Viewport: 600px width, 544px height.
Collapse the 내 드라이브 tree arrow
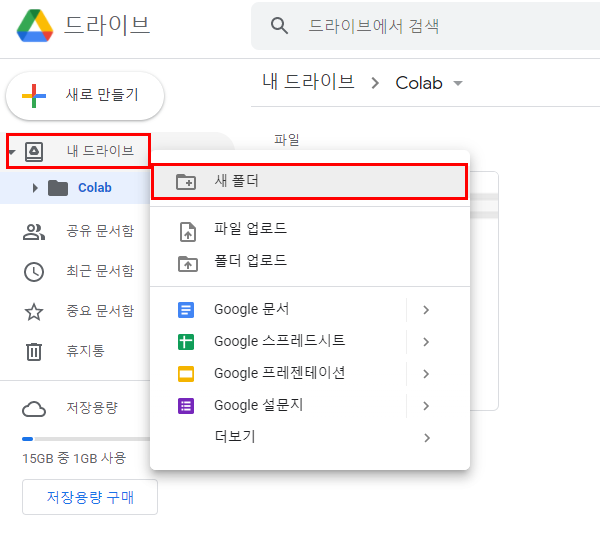click(11, 152)
